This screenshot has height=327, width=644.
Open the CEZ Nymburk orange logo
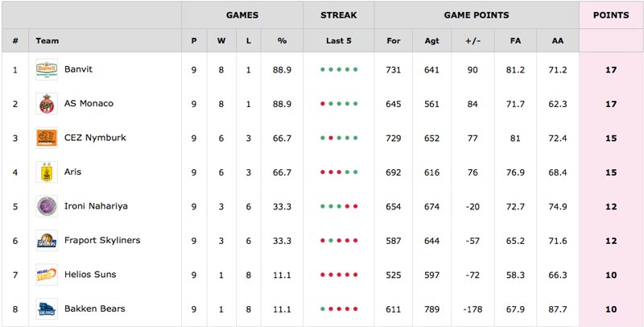tap(47, 138)
